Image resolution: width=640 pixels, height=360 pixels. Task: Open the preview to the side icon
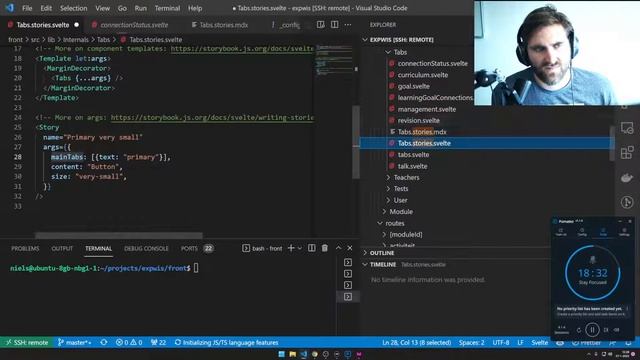click(321, 24)
